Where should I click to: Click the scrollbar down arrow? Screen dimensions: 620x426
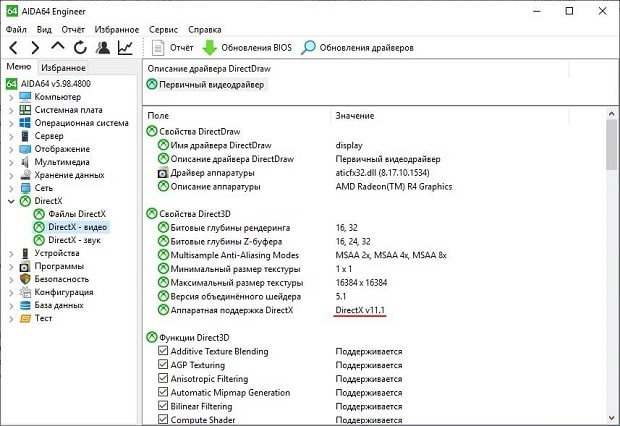pos(612,418)
